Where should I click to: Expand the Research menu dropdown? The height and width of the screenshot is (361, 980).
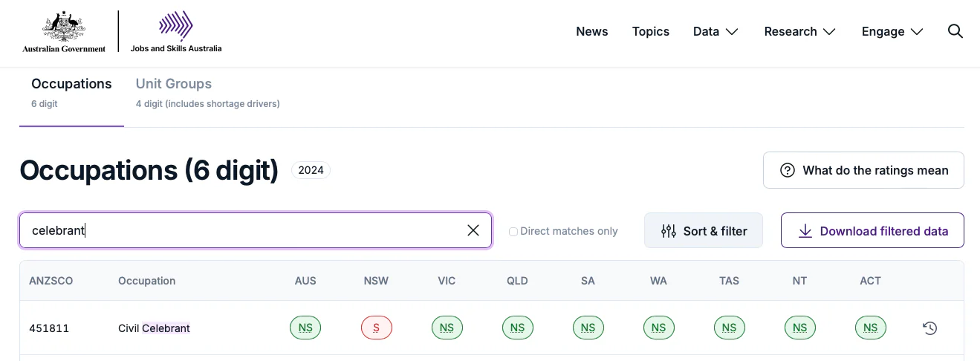pos(800,31)
